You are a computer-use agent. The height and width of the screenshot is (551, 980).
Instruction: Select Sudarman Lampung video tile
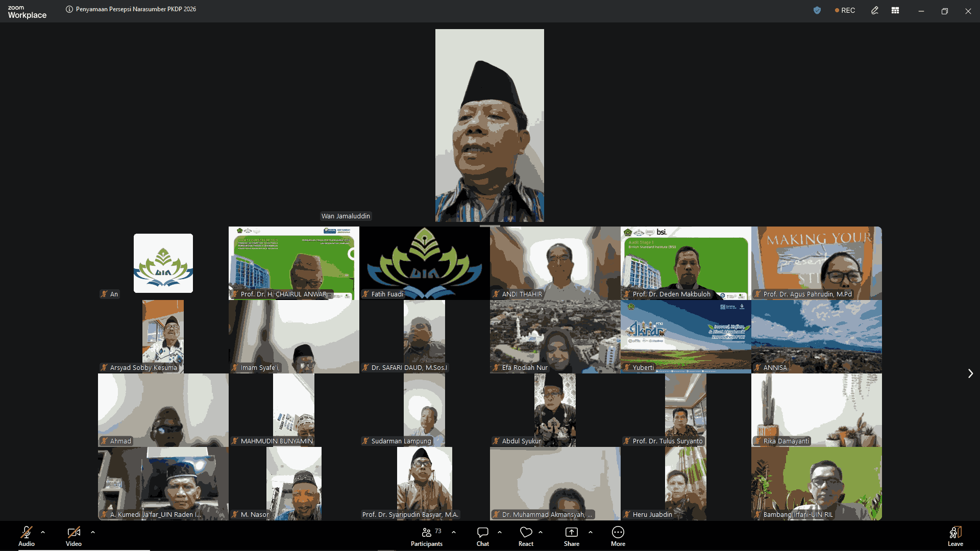[x=425, y=410]
